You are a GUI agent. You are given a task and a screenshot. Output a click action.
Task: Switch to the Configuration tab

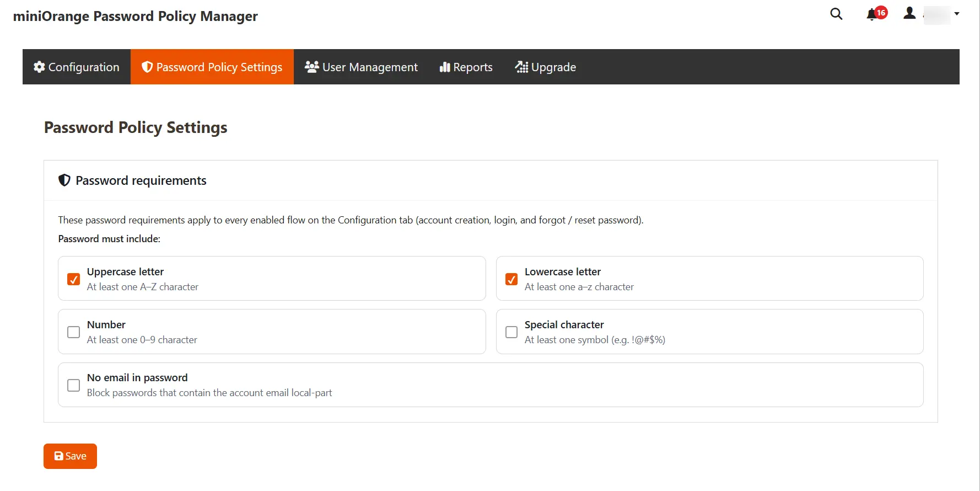coord(77,67)
